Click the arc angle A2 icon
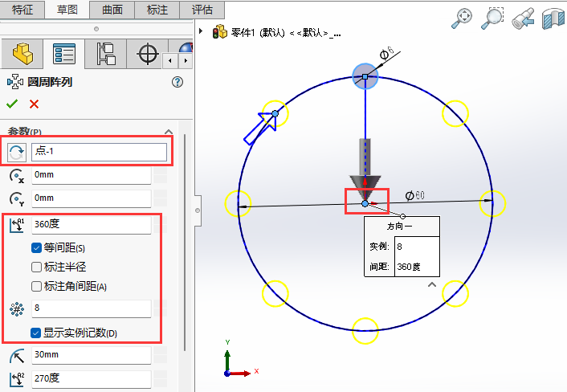 (17, 379)
